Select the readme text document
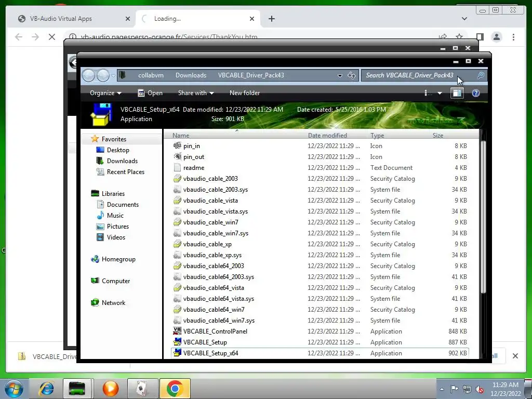This screenshot has width=532, height=399. [193, 168]
